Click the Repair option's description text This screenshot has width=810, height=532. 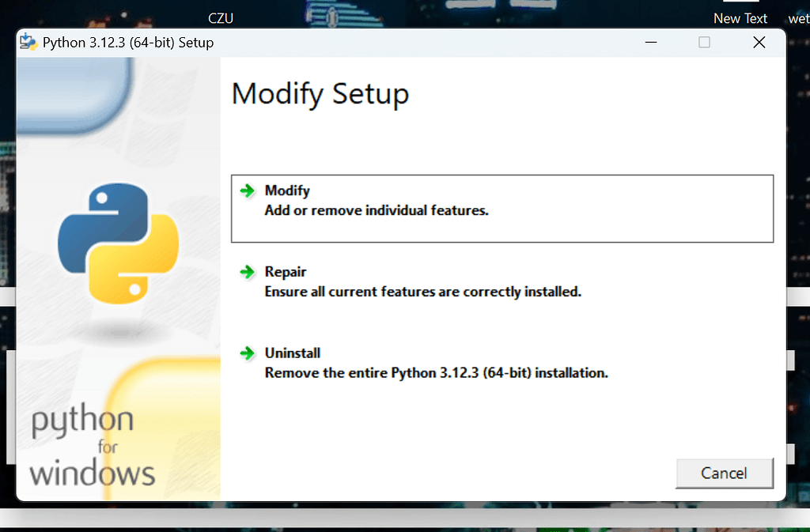click(423, 291)
